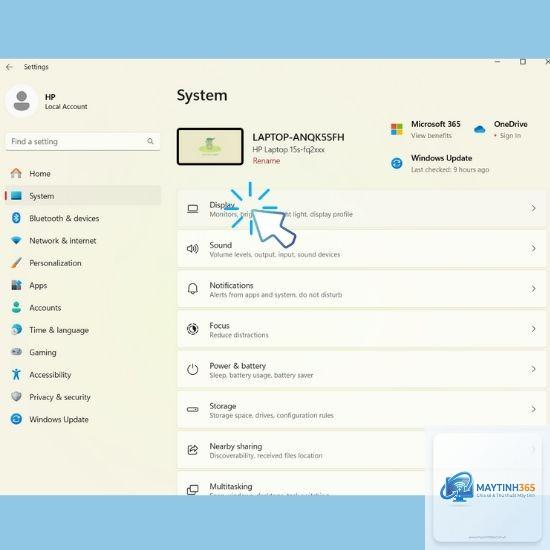This screenshot has height=550, width=550.
Task: Go to Gaming settings
Action: (x=83, y=352)
